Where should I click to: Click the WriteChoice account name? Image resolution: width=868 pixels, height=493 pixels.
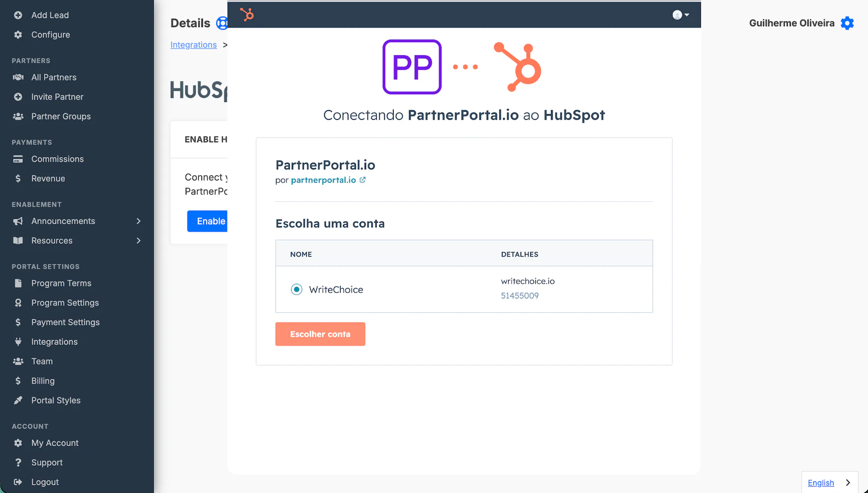pos(336,290)
